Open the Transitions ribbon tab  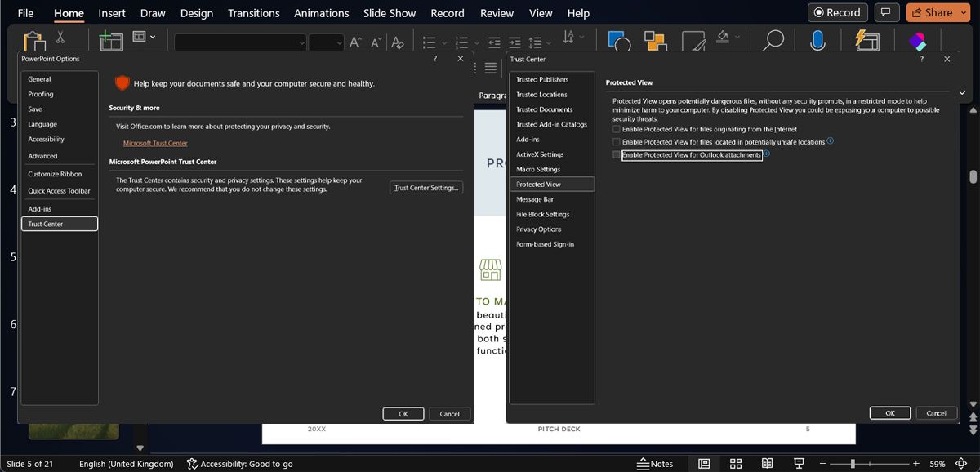253,13
